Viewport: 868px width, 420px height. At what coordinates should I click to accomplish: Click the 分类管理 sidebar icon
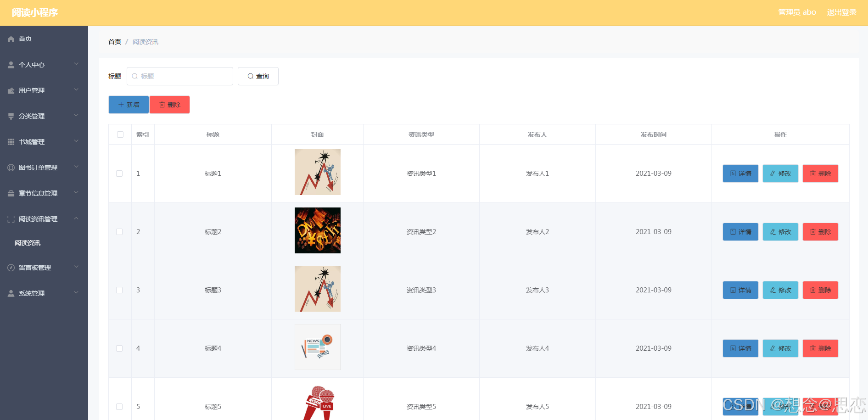[11, 116]
